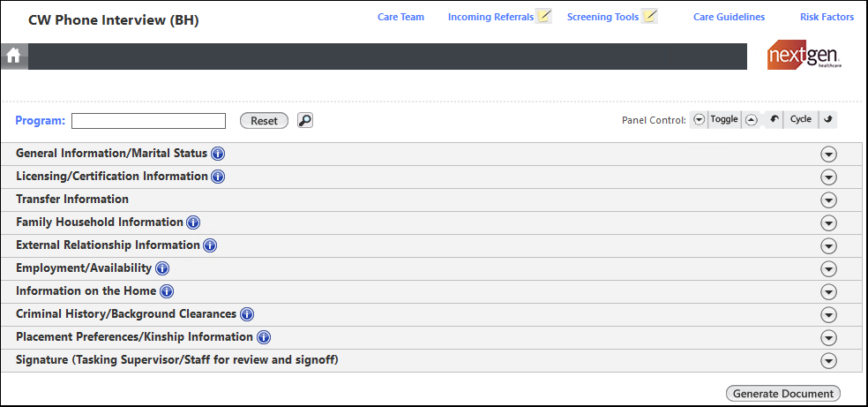Click the Toggle label in Panel Control

point(724,119)
